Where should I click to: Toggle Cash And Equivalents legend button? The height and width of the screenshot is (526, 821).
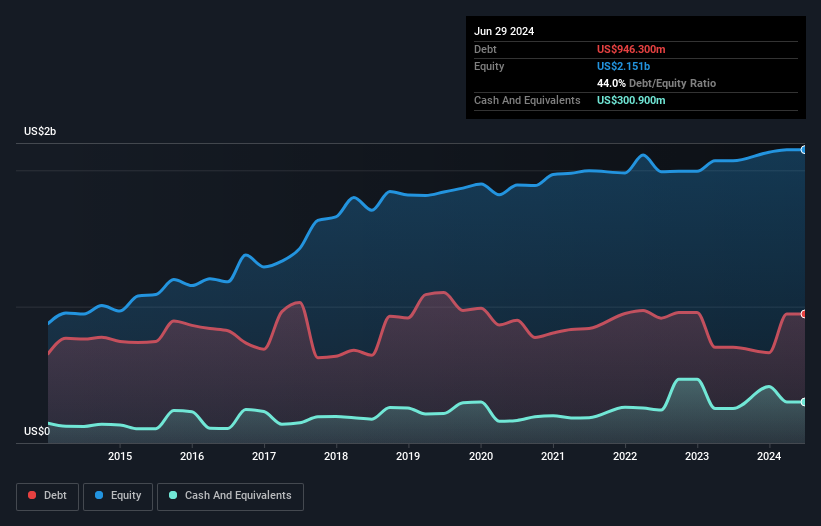[230, 496]
